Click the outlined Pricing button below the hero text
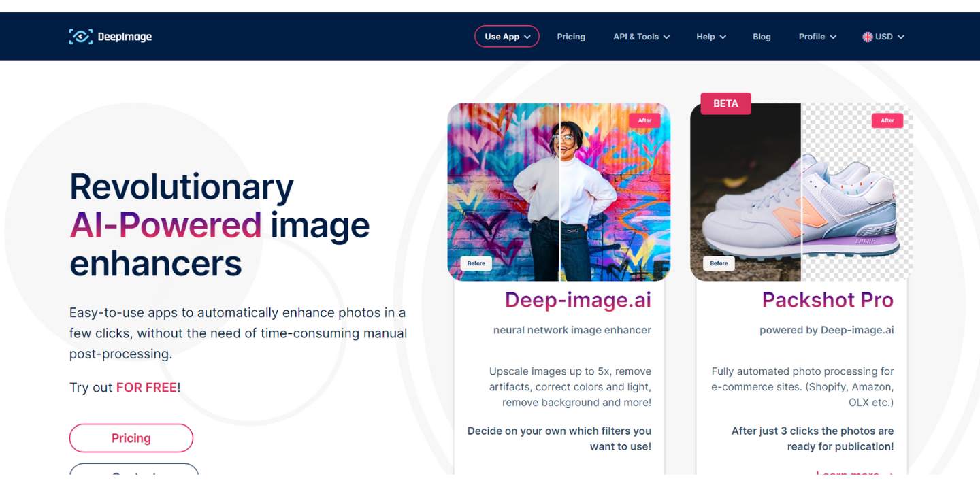The height and width of the screenshot is (485, 980). (x=131, y=438)
